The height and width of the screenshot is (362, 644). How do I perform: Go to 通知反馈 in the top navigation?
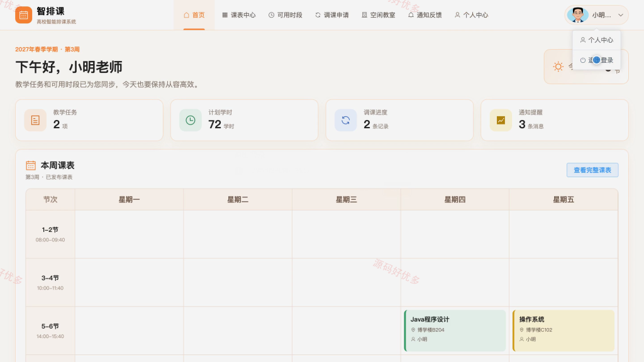click(425, 15)
